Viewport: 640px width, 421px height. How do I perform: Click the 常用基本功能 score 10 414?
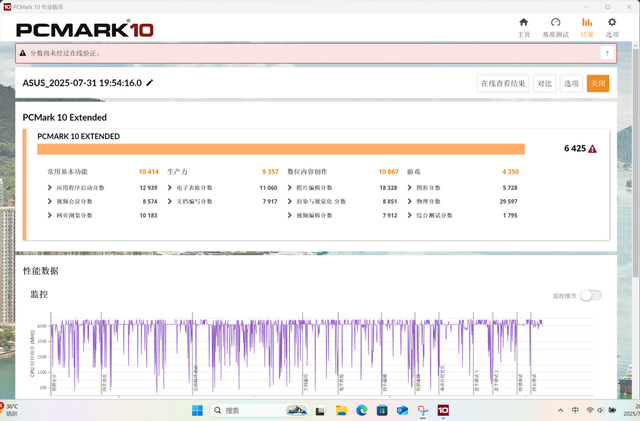tap(149, 172)
